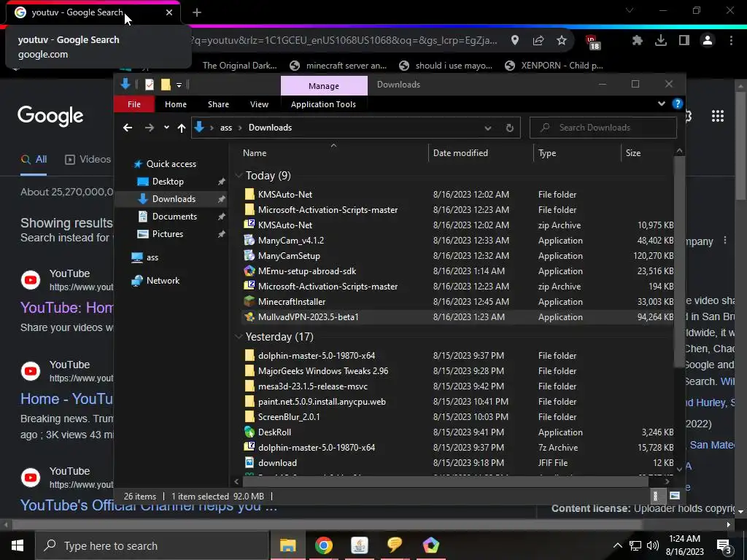Go up one folder level
The image size is (747, 560).
(x=182, y=128)
